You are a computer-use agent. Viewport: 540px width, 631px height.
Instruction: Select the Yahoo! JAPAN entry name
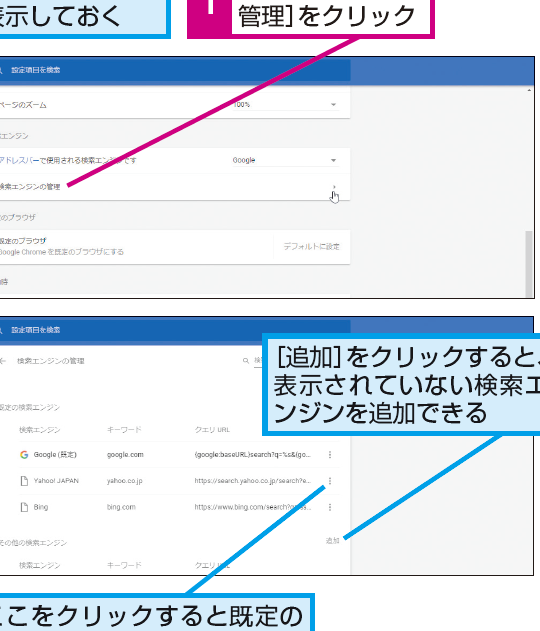pyautogui.click(x=56, y=481)
